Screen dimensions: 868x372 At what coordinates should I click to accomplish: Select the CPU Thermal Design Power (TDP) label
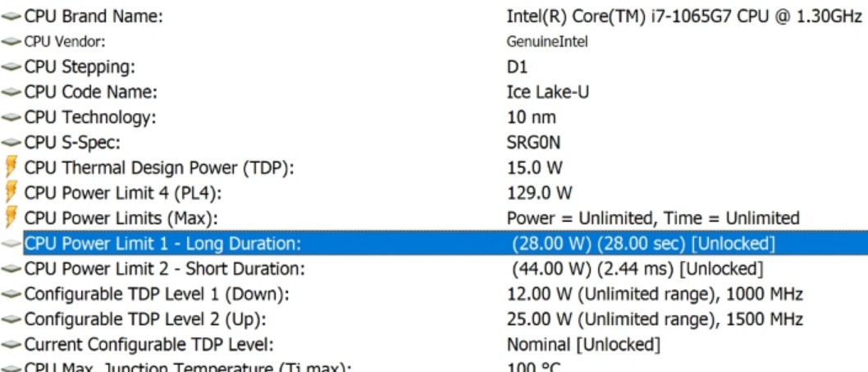158,168
